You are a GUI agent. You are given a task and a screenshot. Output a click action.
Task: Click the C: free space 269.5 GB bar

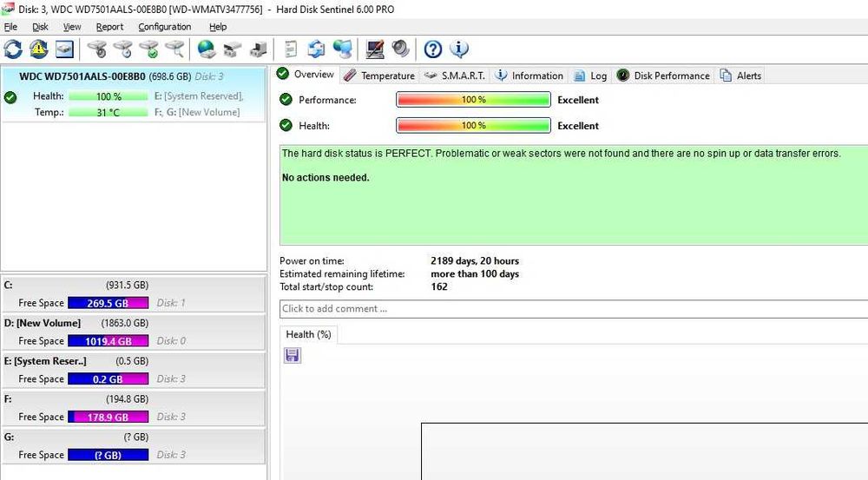coord(108,303)
